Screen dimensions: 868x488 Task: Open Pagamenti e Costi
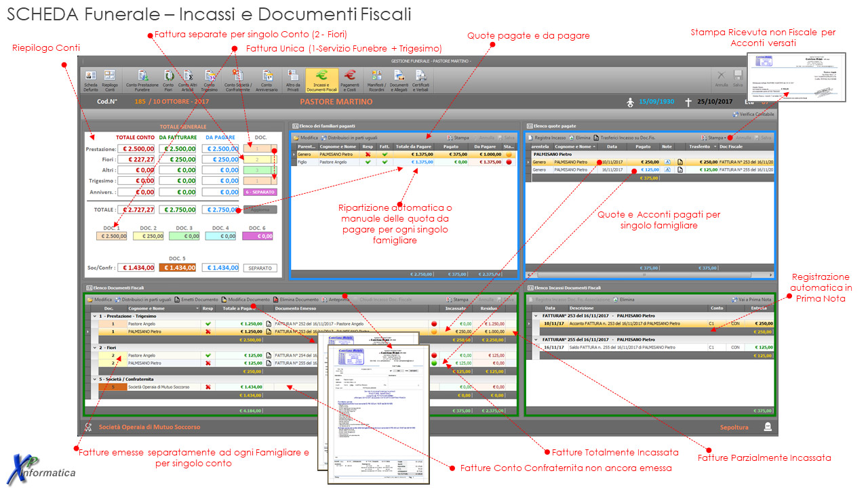(350, 80)
